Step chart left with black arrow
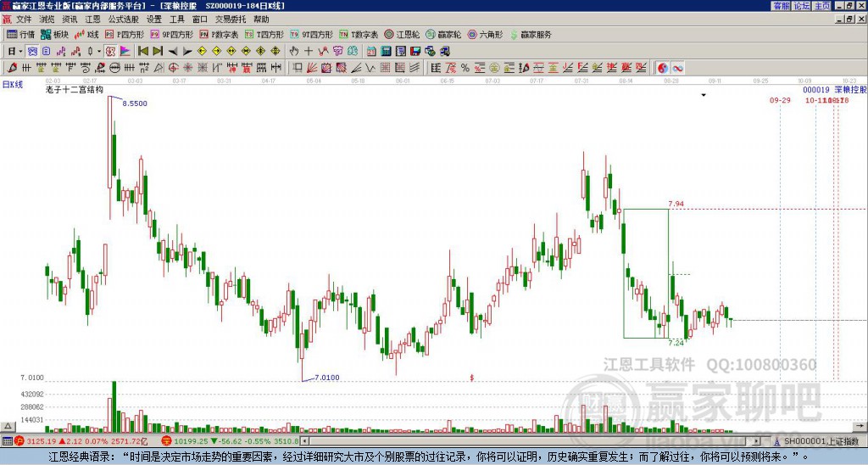 (173, 52)
